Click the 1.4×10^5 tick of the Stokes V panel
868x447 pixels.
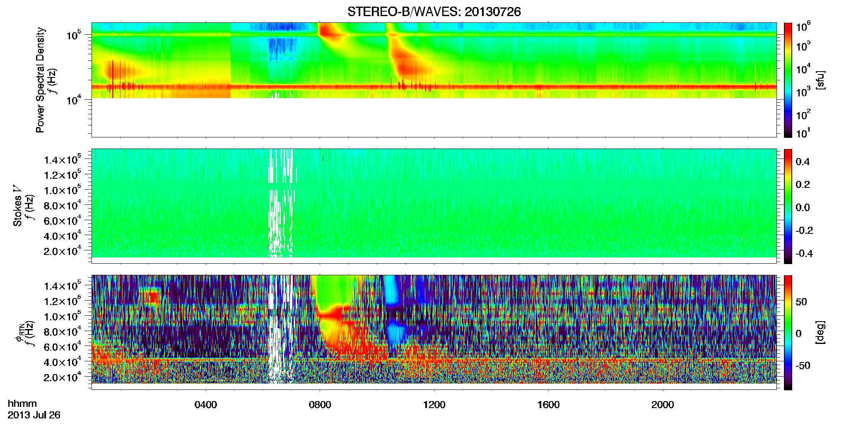tap(63, 159)
